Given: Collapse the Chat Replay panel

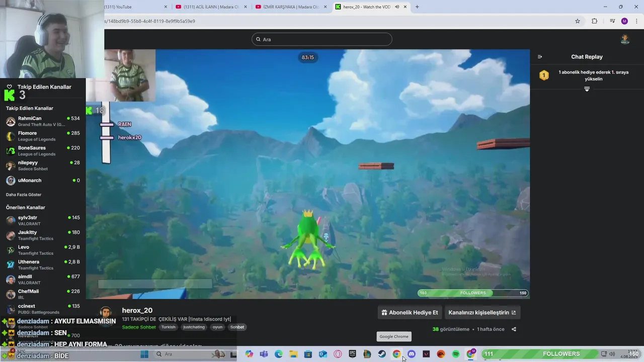Looking at the screenshot, I should (540, 57).
